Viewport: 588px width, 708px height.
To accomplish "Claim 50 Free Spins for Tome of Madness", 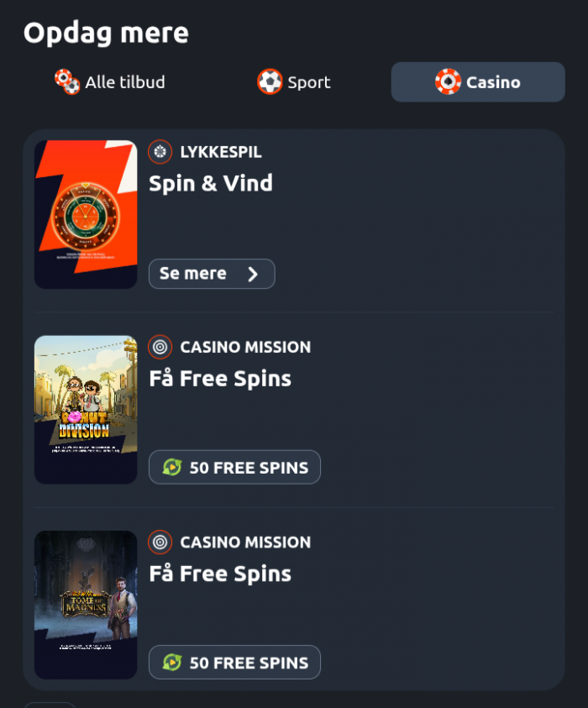I will tap(234, 663).
